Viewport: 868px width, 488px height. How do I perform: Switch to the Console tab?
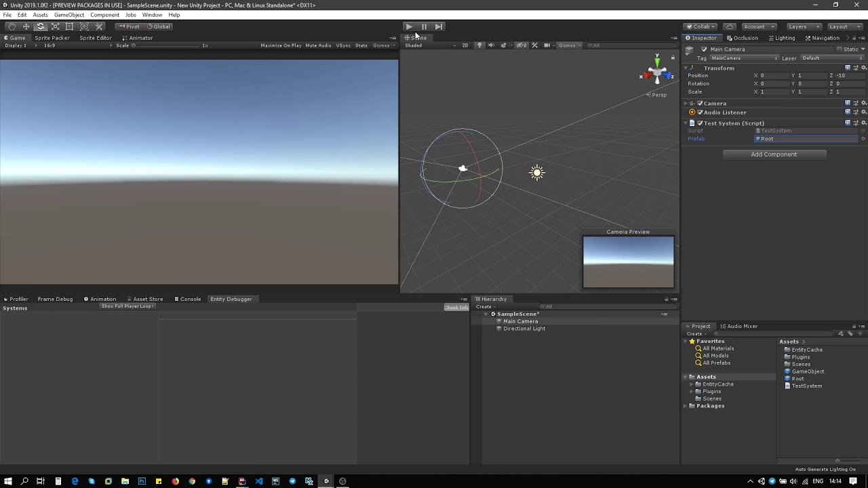click(x=187, y=299)
